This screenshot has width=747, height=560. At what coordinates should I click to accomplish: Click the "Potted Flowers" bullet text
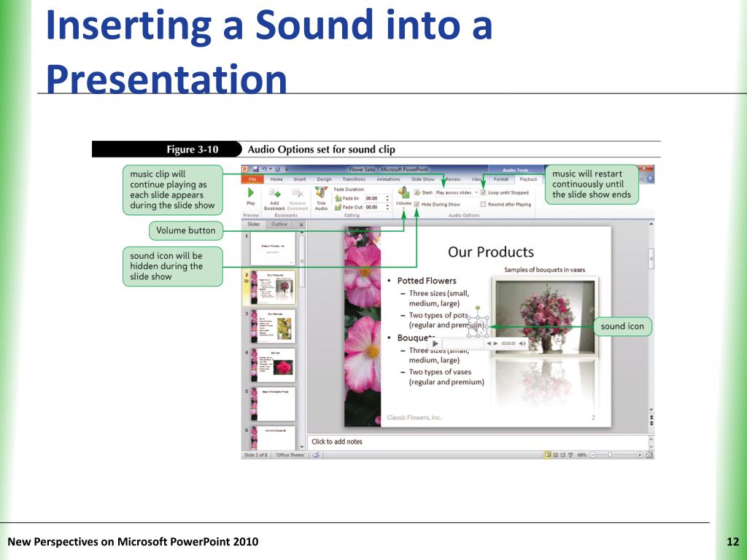coord(427,281)
